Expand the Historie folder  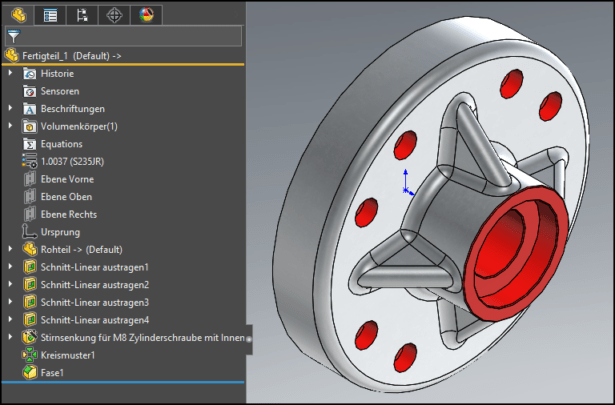point(11,74)
